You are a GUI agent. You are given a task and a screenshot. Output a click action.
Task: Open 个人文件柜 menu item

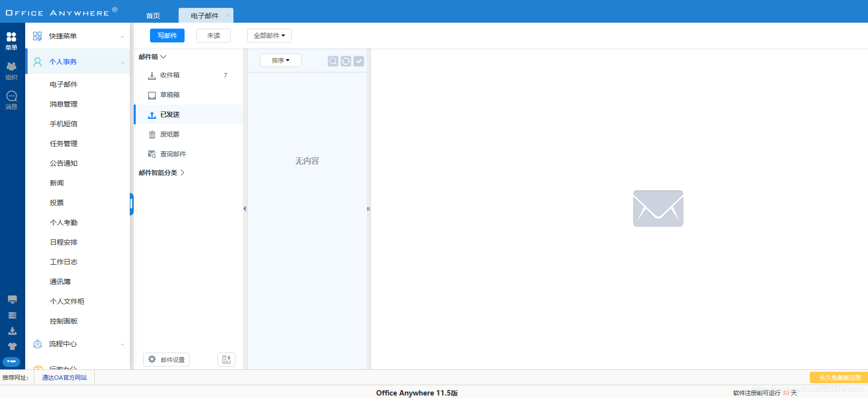(67, 301)
